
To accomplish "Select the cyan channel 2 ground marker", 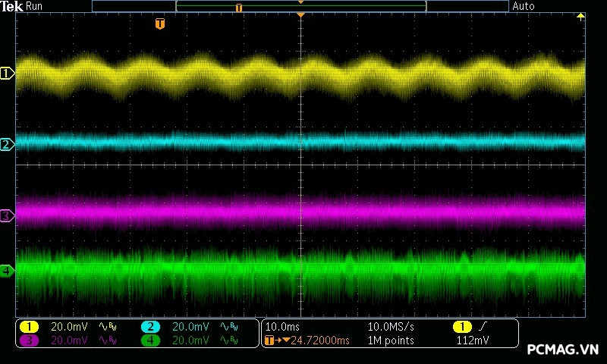I will 8,144.
